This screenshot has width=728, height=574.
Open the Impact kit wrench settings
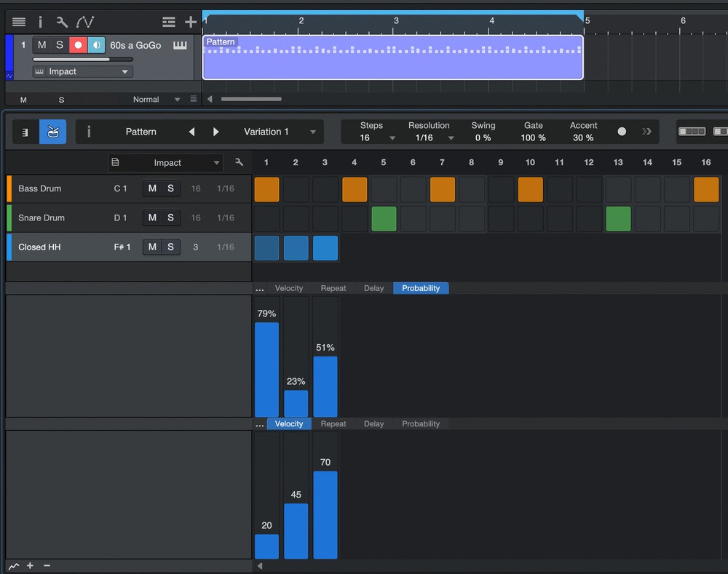click(x=239, y=162)
